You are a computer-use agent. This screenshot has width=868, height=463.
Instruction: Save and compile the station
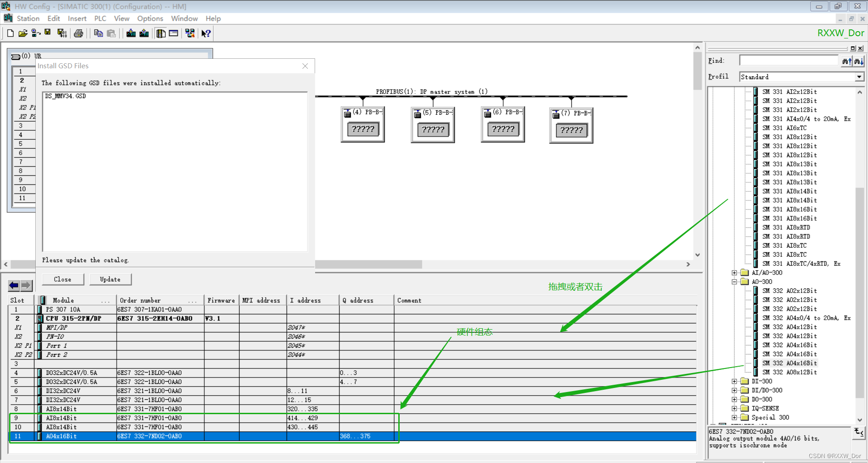pyautogui.click(x=62, y=33)
